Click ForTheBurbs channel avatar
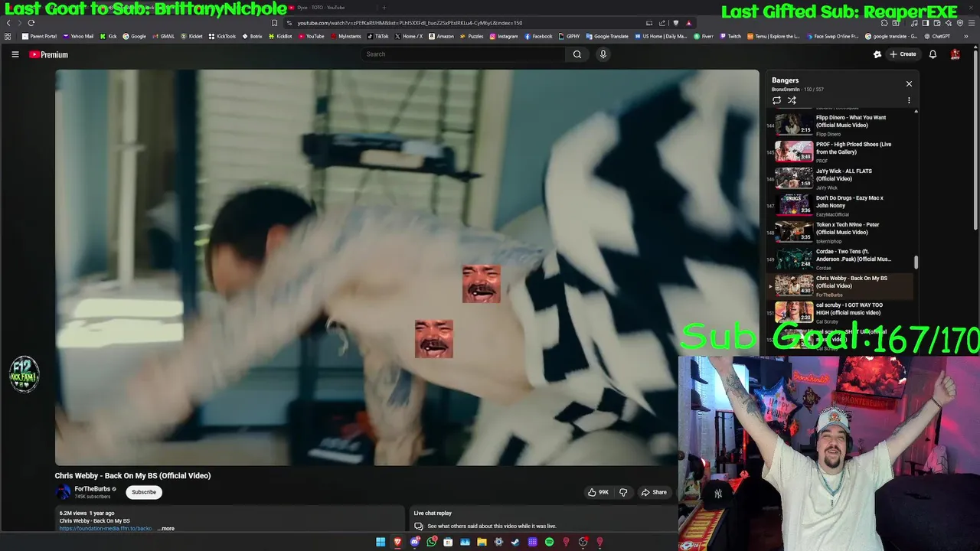Viewport: 980px width, 551px height. 63,492
